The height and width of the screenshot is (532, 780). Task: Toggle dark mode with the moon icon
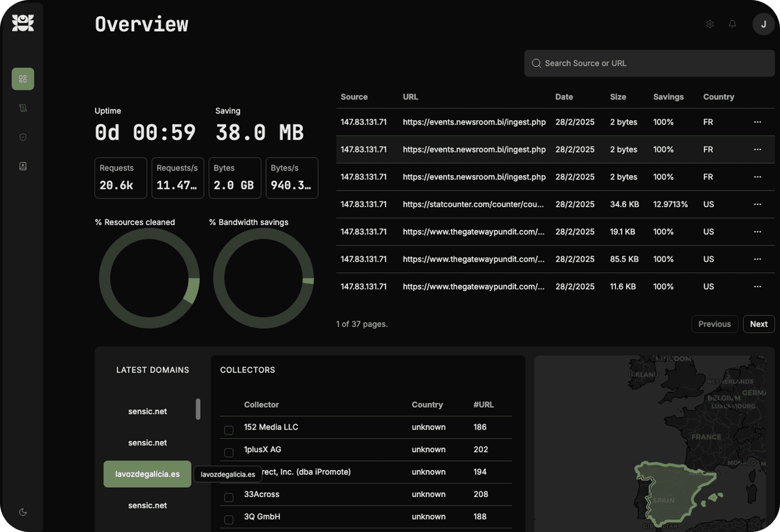[x=23, y=512]
